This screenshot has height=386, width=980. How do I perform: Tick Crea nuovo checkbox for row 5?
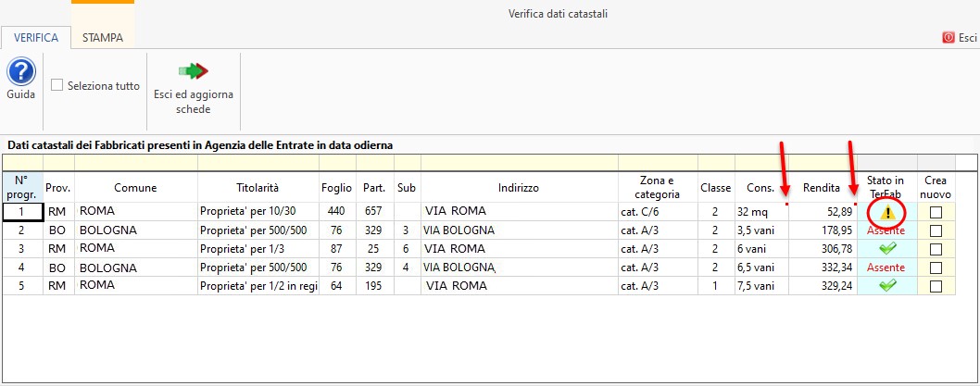point(936,286)
